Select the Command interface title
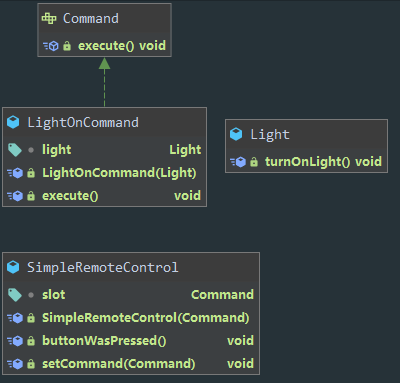The width and height of the screenshot is (400, 383). [x=91, y=18]
